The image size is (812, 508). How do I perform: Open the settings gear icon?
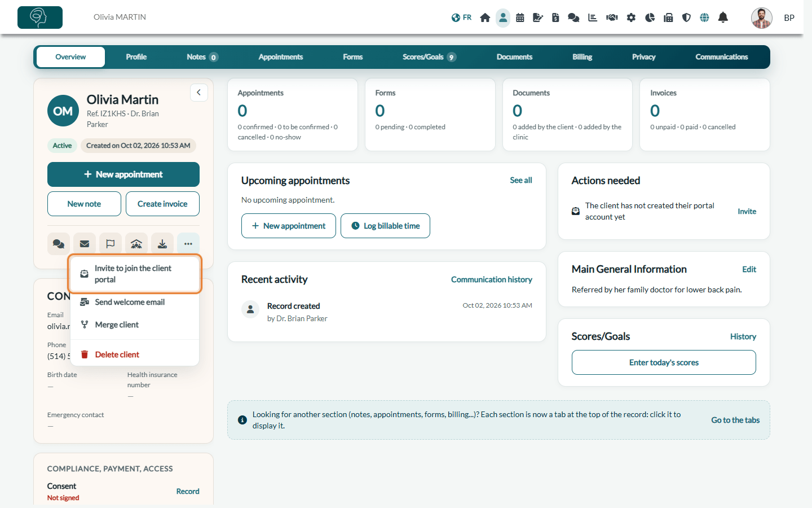tap(631, 17)
